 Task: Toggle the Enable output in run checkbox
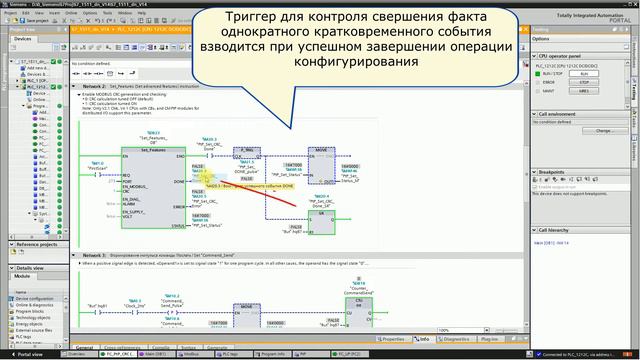pyautogui.click(x=535, y=187)
